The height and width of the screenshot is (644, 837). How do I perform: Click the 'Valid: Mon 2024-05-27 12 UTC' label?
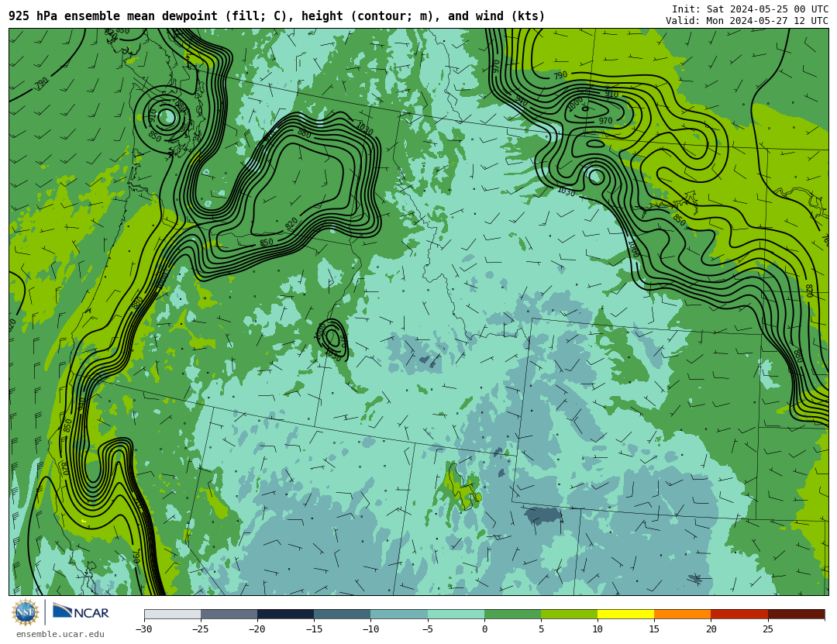coord(747,21)
